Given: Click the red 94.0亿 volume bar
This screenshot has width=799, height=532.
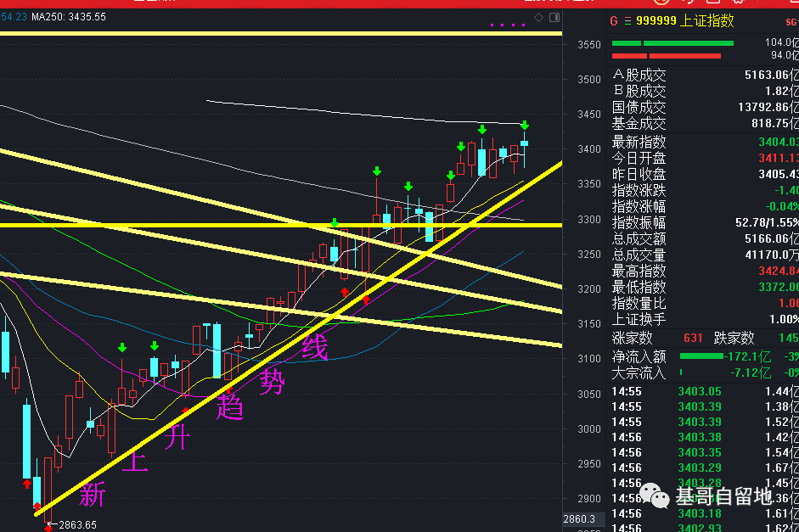Looking at the screenshot, I should pos(666,56).
